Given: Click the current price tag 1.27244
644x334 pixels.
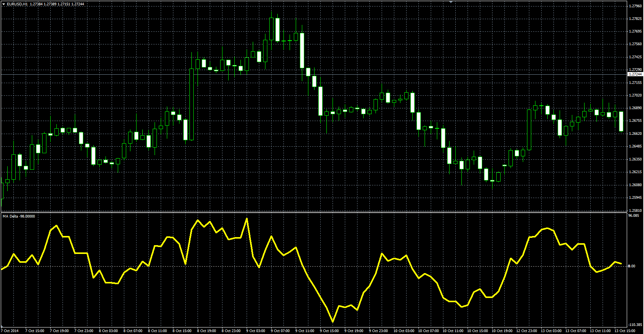Looking at the screenshot, I should [x=635, y=74].
